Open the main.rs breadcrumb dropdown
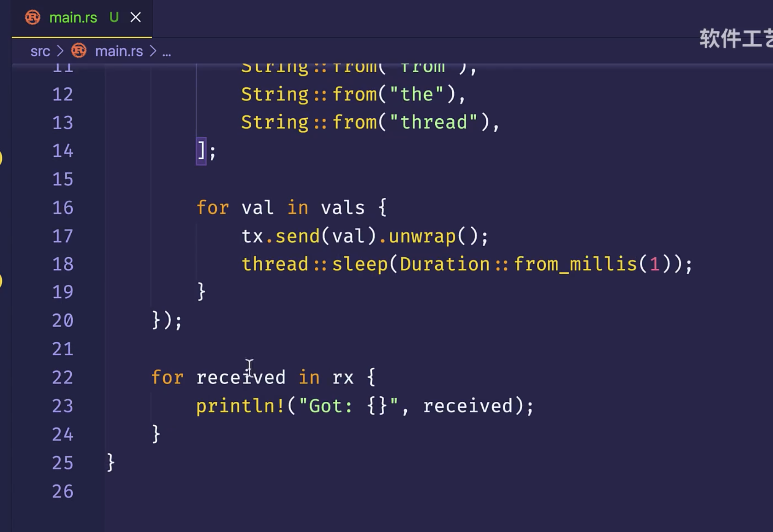This screenshot has height=532, width=773. pyautogui.click(x=119, y=51)
